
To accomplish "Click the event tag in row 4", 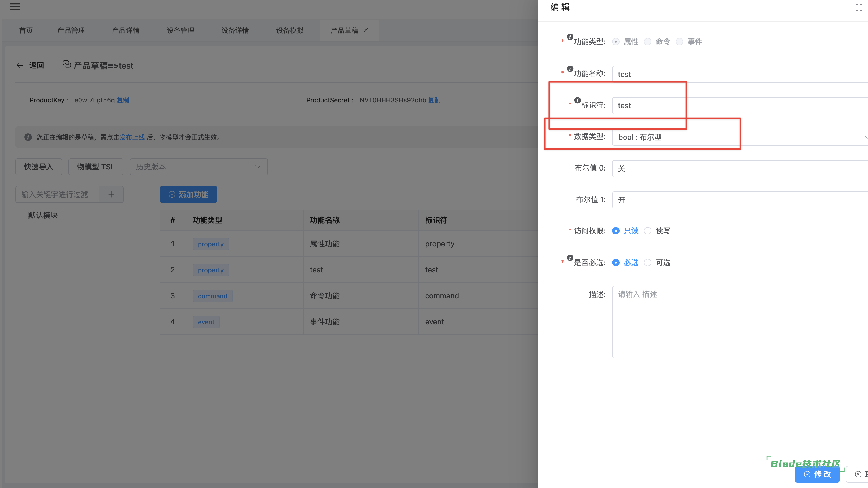I will tap(206, 322).
